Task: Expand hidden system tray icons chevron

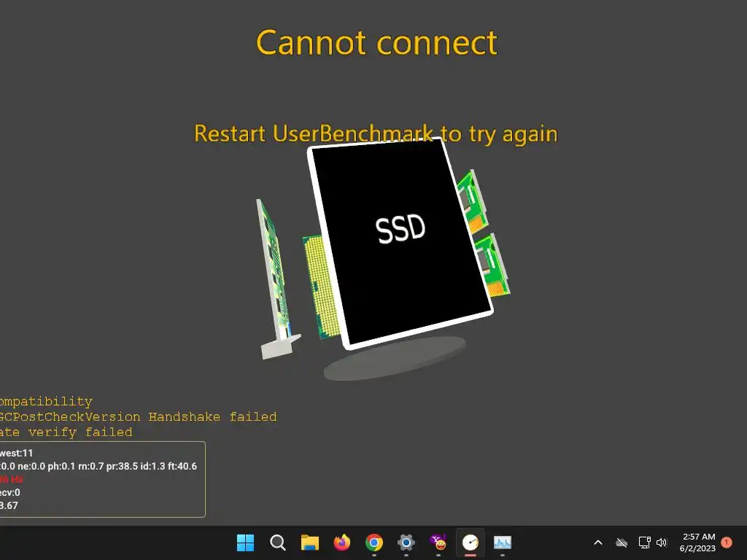Action: point(598,542)
